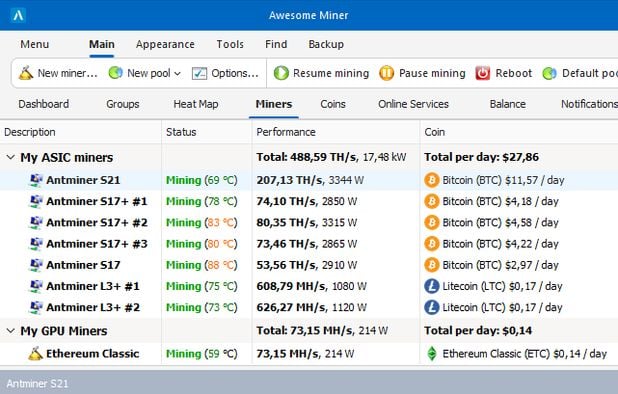The width and height of the screenshot is (618, 394).
Task: Click the 'Antminer S21' bottom panel title
Action: click(x=37, y=383)
